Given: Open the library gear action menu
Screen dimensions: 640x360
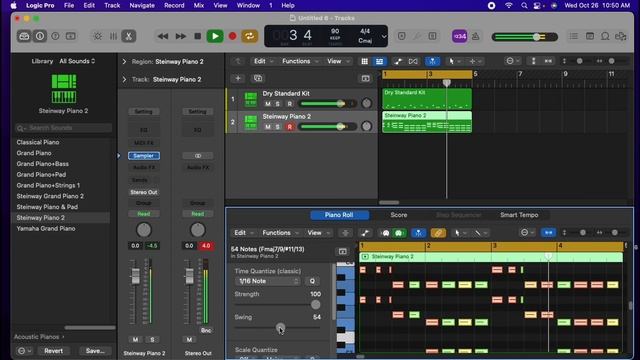Looking at the screenshot, I should pos(24,351).
